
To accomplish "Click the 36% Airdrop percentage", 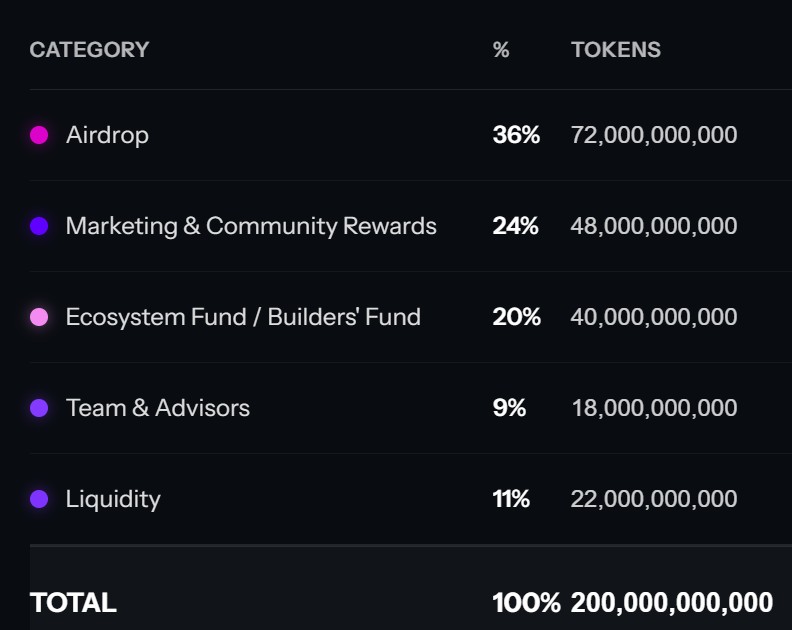I will 516,135.
